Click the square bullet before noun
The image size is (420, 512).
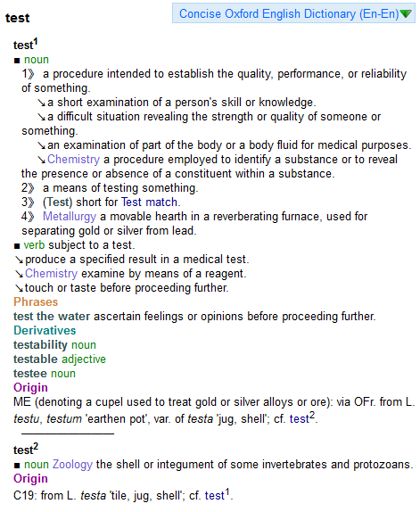click(x=17, y=61)
